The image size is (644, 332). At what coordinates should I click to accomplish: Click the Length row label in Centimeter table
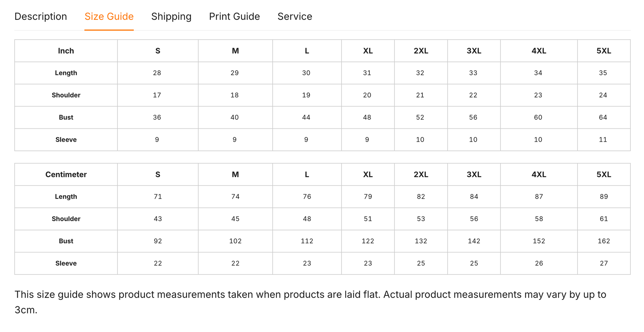point(66,197)
